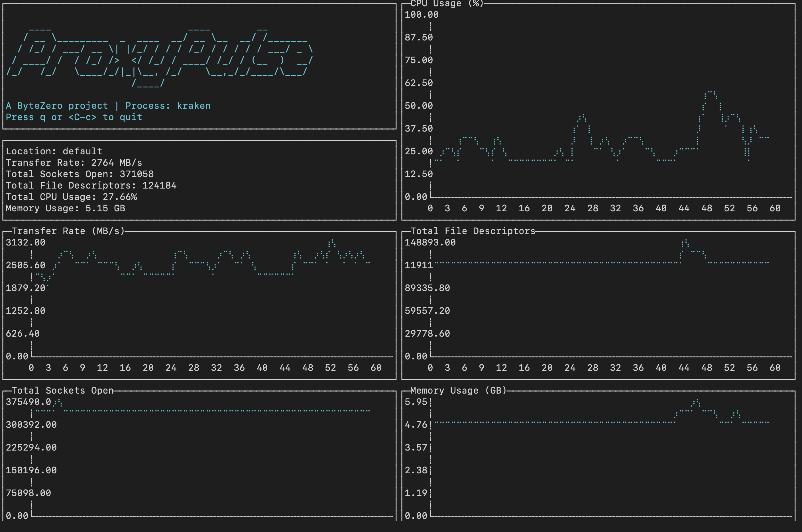Click the Total Sockets Open 371058 stat
The height and width of the screenshot is (532, 802).
[x=80, y=174]
